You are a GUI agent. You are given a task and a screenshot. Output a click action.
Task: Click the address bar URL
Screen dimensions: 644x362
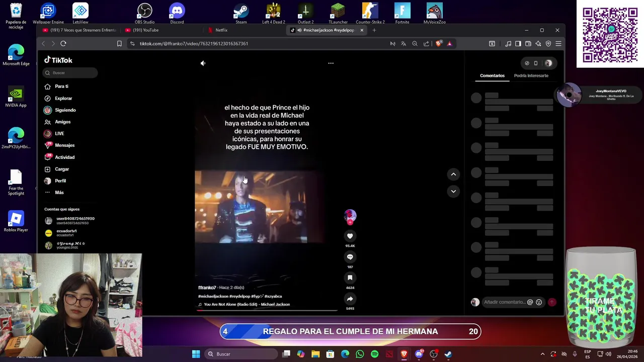pos(194,44)
